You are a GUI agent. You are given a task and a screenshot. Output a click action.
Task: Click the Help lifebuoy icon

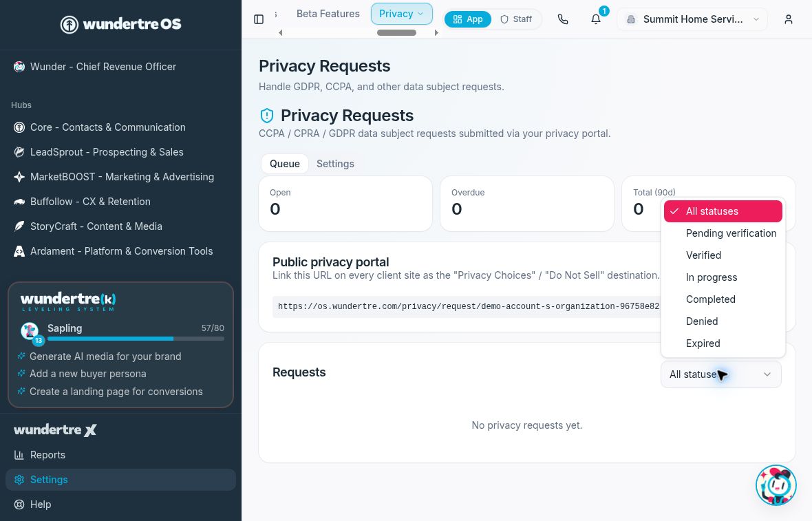pos(19,504)
